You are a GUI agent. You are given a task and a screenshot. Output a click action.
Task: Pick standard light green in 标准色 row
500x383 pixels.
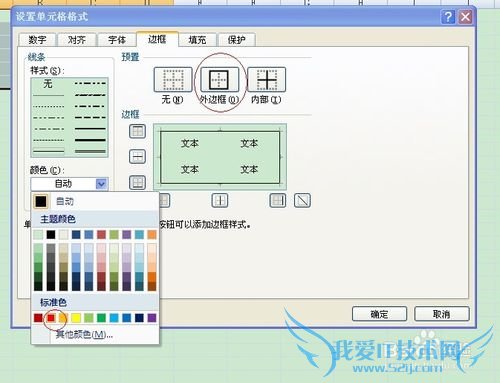[x=89, y=318]
